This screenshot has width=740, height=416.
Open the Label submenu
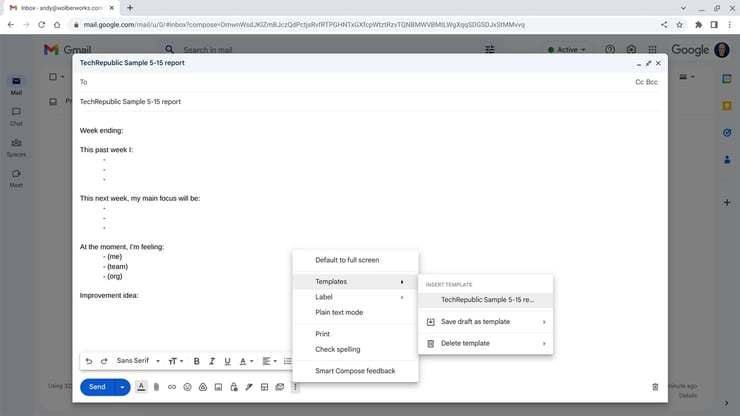pos(355,297)
